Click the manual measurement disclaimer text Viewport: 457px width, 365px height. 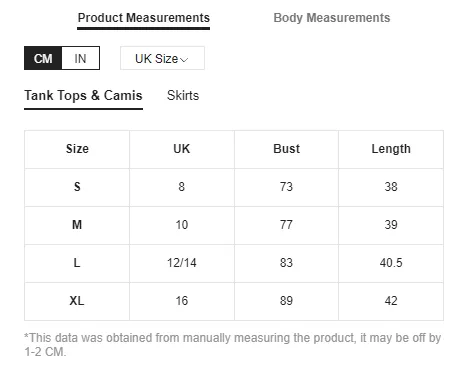click(x=233, y=345)
